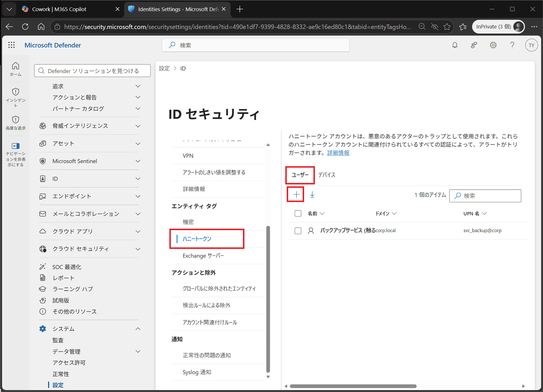Click Microsoft Defender title link
The width and height of the screenshot is (543, 392).
[x=53, y=45]
